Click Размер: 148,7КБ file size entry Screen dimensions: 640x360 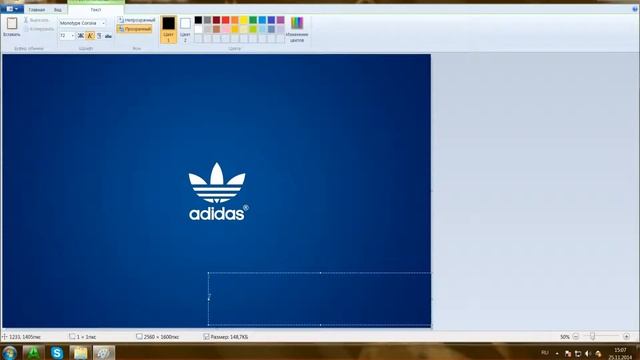click(226, 337)
